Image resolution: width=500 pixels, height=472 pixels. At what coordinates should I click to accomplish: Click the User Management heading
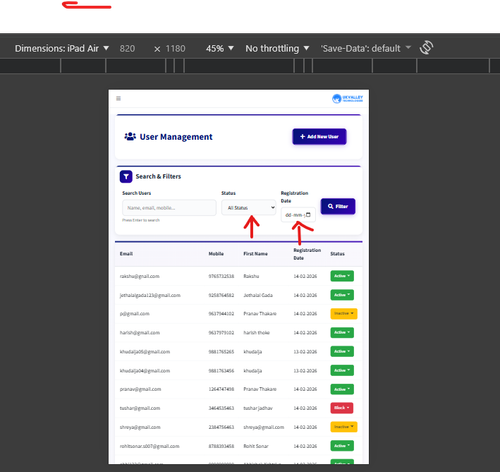pos(176,137)
